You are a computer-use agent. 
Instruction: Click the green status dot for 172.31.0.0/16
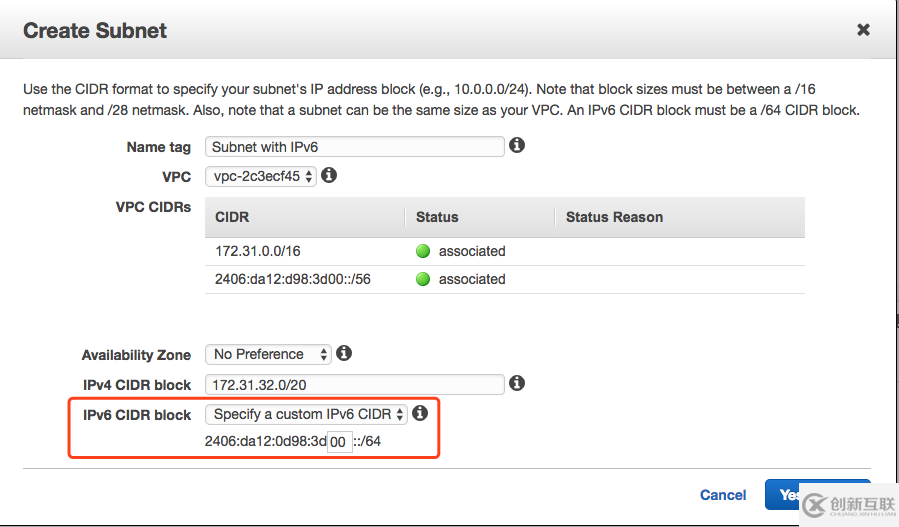click(423, 251)
